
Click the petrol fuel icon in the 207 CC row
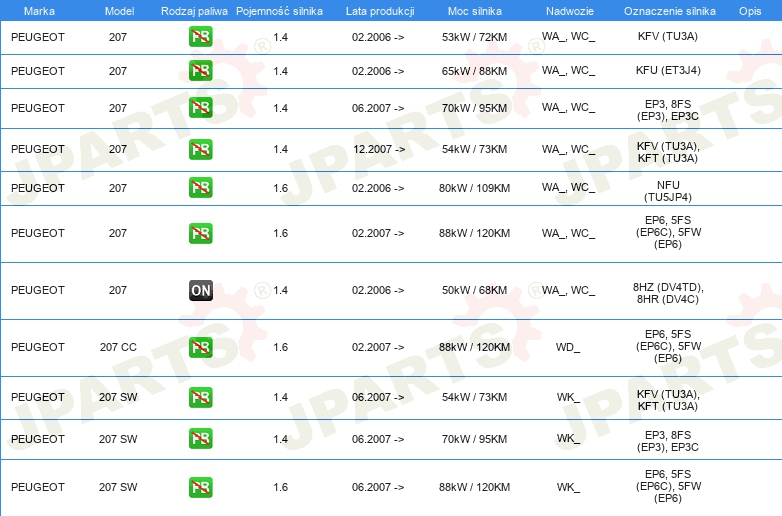(x=200, y=347)
